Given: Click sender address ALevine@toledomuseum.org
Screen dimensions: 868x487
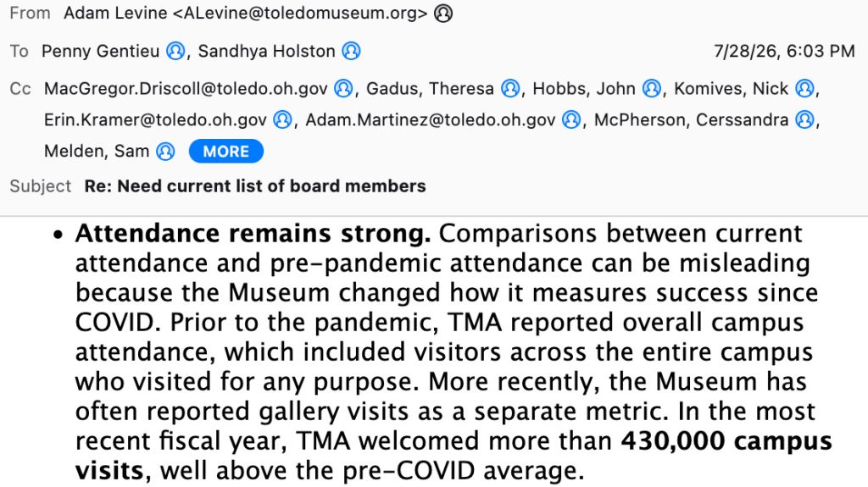Looking at the screenshot, I should click(300, 13).
